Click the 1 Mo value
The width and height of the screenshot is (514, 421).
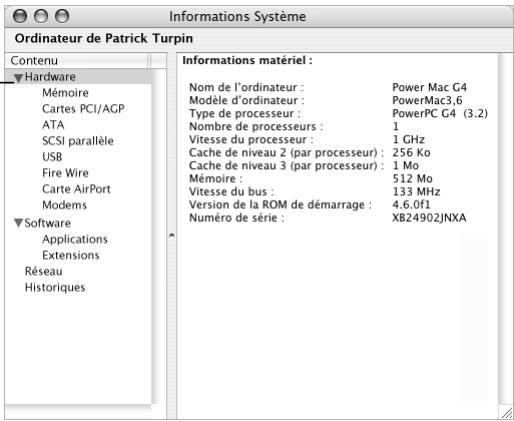click(x=406, y=165)
